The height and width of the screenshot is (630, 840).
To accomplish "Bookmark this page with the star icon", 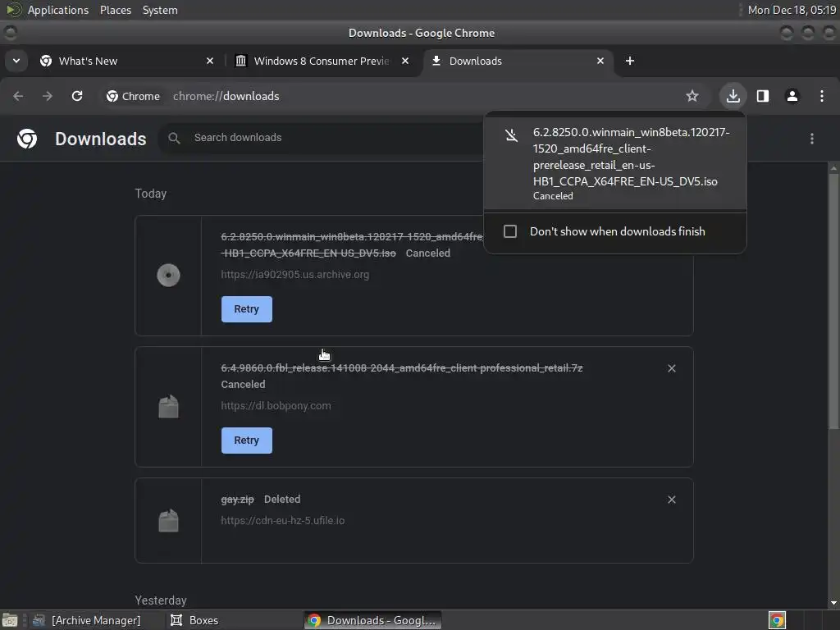I will tap(692, 96).
